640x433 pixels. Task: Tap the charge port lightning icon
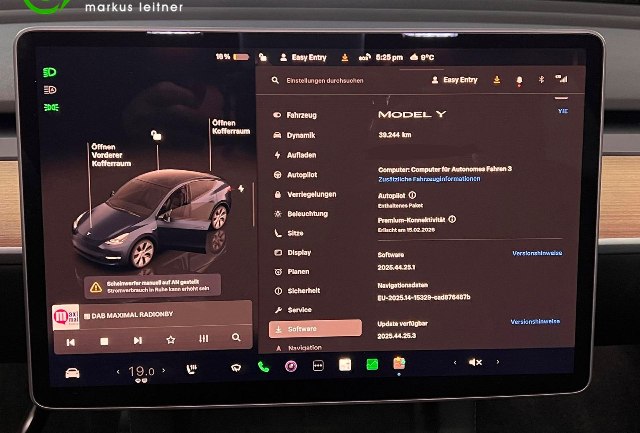click(x=241, y=188)
